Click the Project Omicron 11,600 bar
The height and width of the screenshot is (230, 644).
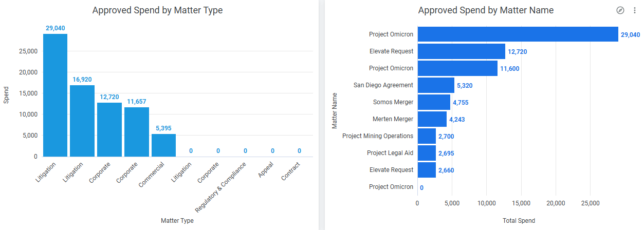click(x=457, y=68)
